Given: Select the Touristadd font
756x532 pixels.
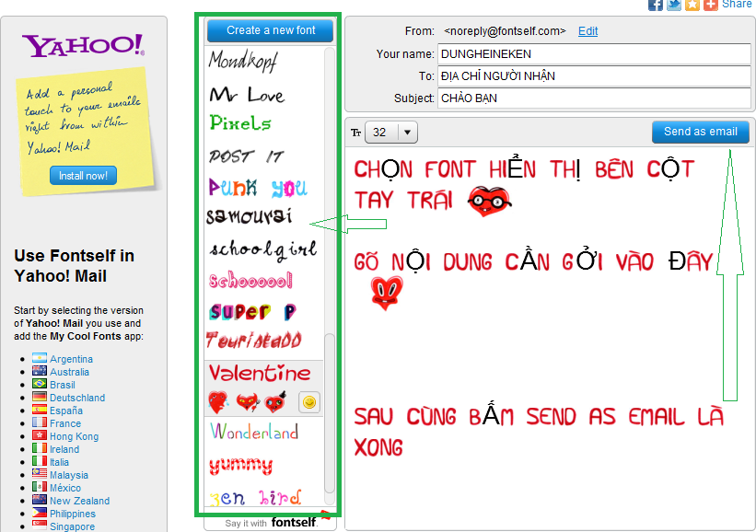Looking at the screenshot, I should point(253,341).
